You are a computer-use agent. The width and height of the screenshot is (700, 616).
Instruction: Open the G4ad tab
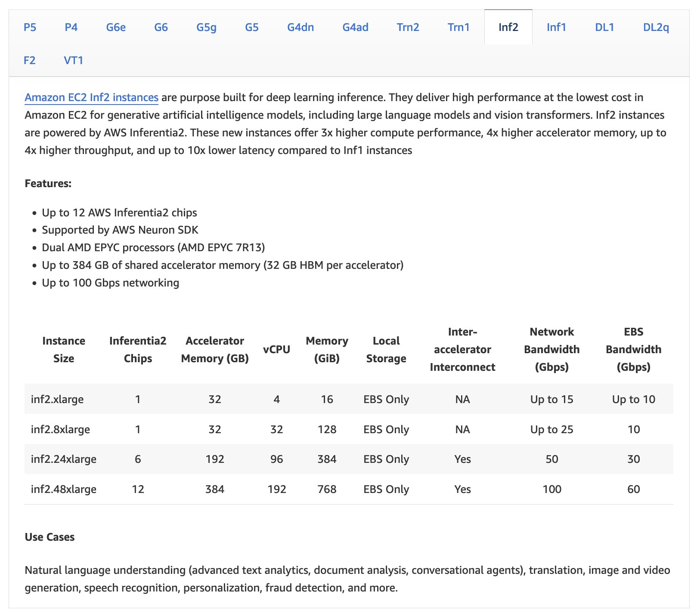(x=356, y=28)
